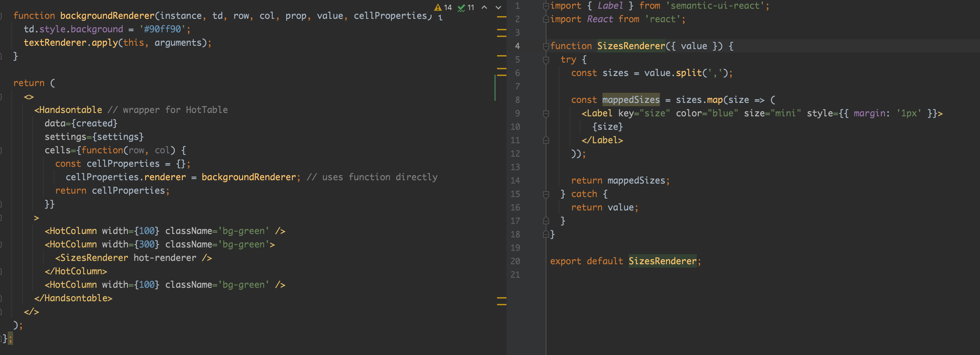This screenshot has width=980, height=355.
Task: Click 'renderer' property in cellProperties.renderer
Action: (x=165, y=177)
